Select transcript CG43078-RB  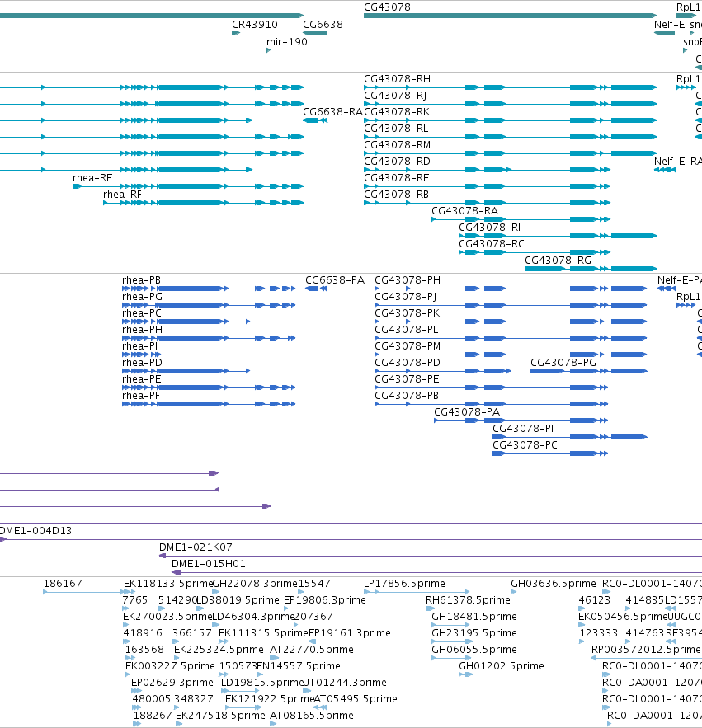point(396,194)
